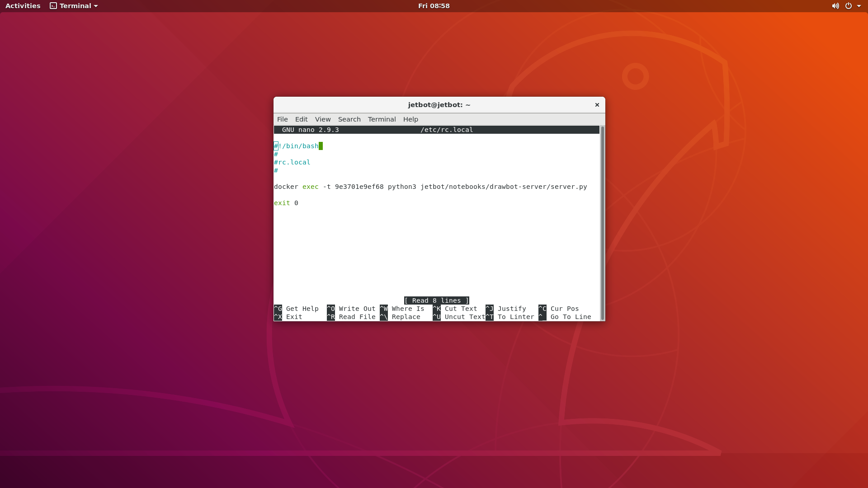Click the terminal window scrollbar
The image size is (868, 488).
[x=602, y=223]
